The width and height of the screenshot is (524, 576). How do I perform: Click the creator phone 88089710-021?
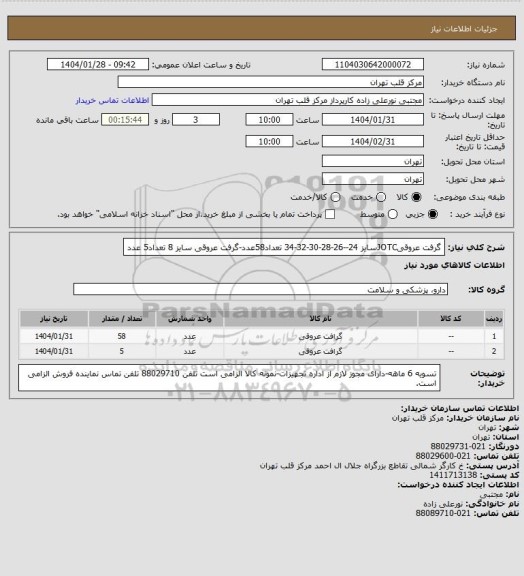(443, 513)
